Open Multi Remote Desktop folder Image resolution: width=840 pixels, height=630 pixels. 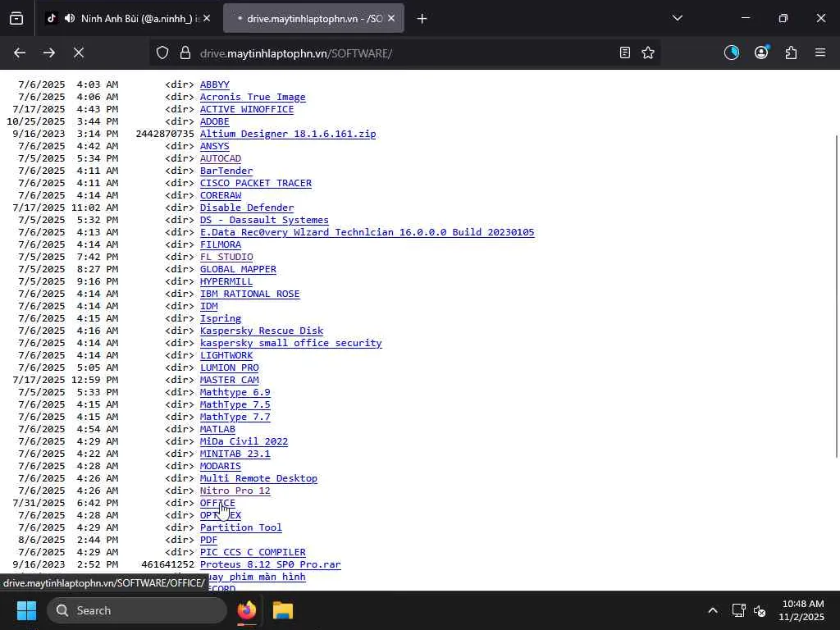pos(258,479)
